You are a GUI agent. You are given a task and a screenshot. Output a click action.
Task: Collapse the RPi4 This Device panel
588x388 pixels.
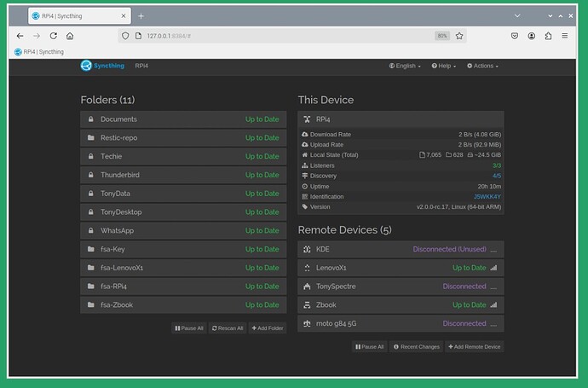click(x=401, y=119)
